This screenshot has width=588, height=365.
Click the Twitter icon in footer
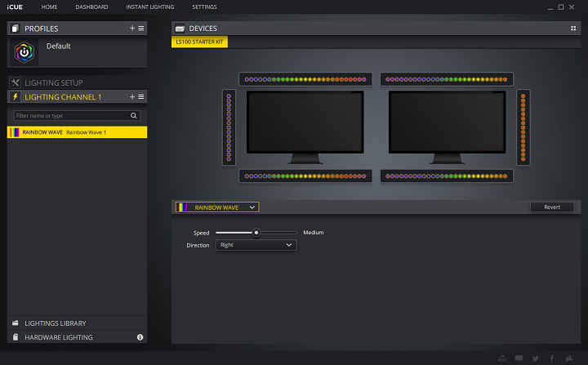(535, 358)
